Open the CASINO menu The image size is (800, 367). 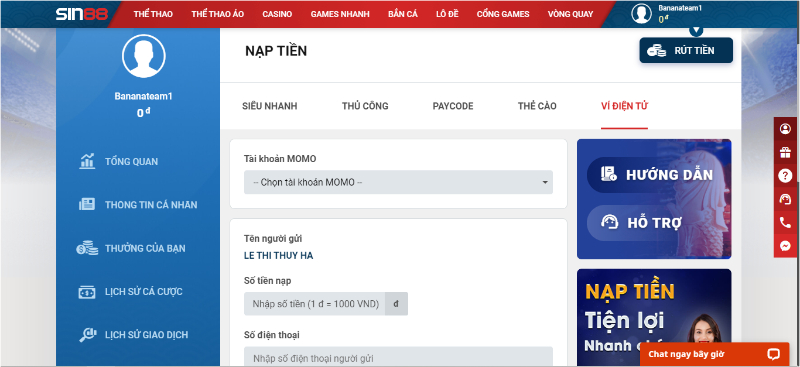click(x=277, y=14)
